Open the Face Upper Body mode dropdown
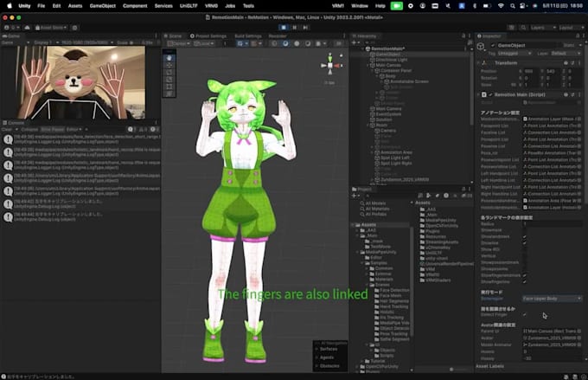Viewport: 588px width, 380px height. [552, 299]
